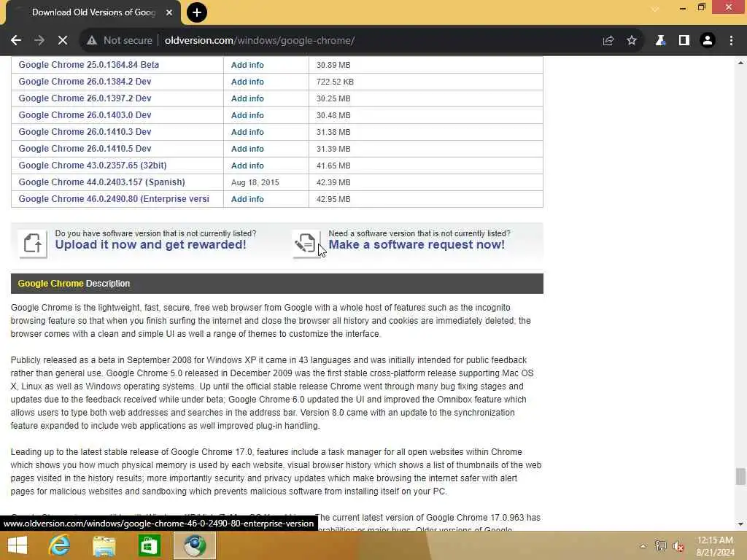747x560 pixels.
Task: Toggle the side panel icon
Action: coord(684,41)
